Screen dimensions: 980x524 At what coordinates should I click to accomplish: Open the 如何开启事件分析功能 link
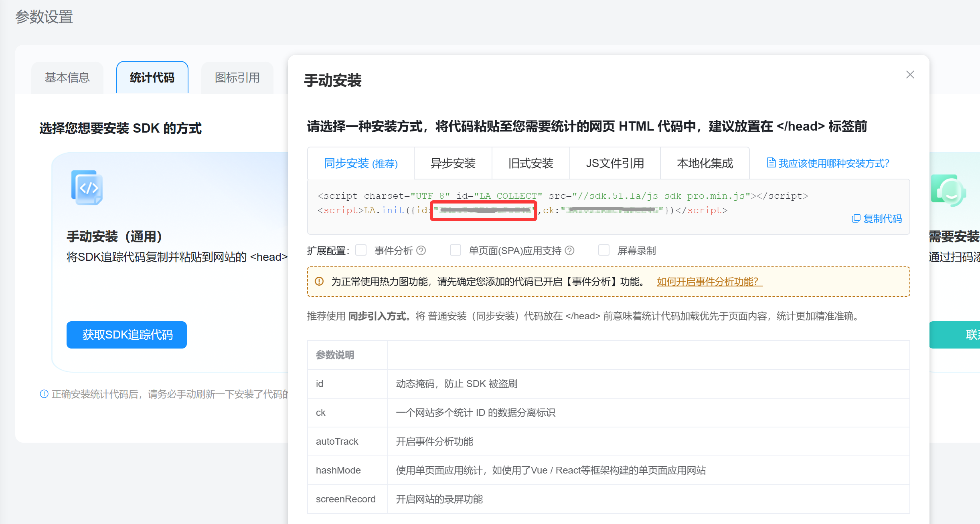tap(709, 282)
